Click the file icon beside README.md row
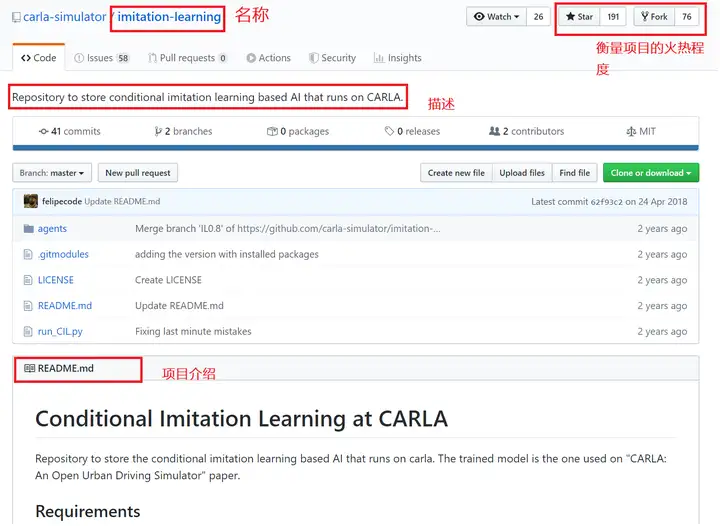 click(x=28, y=305)
